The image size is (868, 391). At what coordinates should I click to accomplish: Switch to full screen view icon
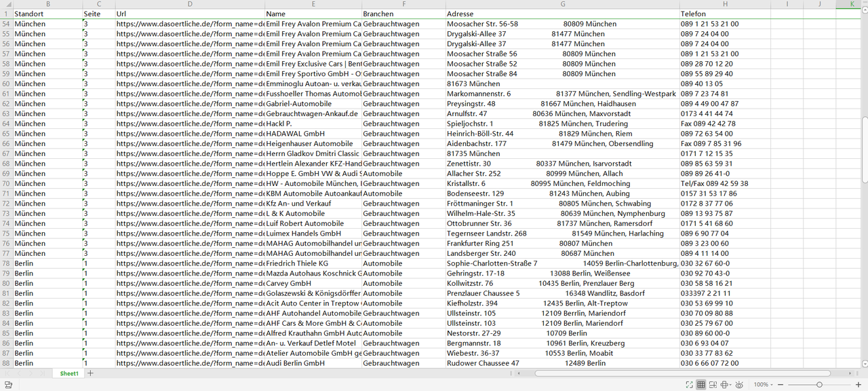pyautogui.click(x=689, y=384)
